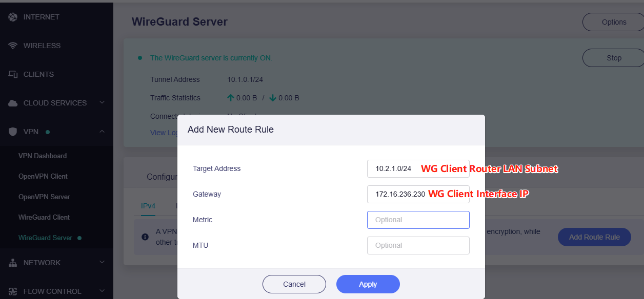644x299 pixels.
Task: Focus the MTU optional input field
Action: pos(418,245)
